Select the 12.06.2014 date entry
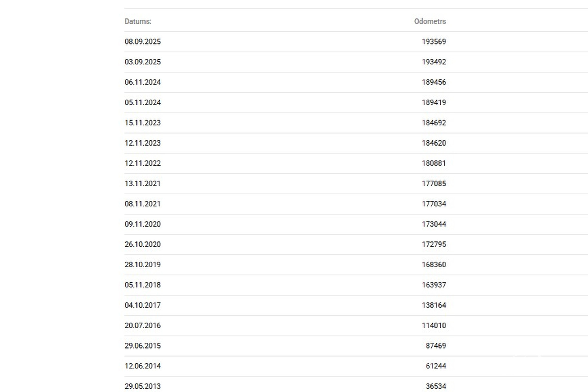588x392 pixels. click(143, 366)
